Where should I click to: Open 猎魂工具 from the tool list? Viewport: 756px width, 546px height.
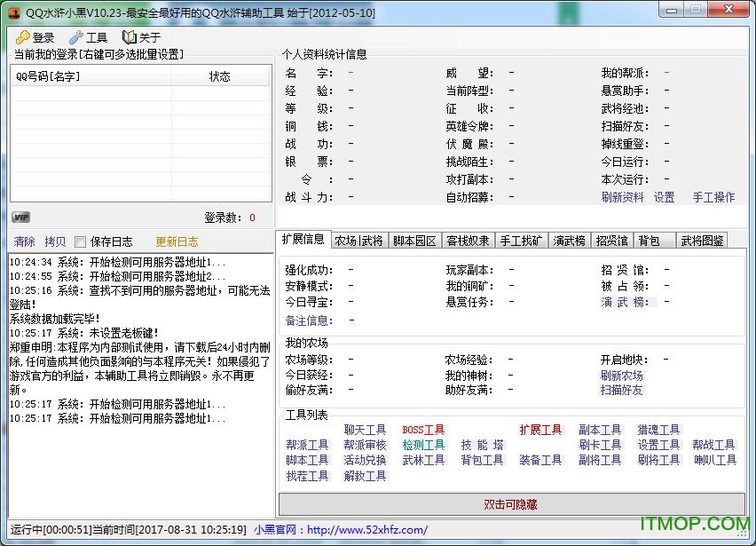tap(658, 430)
